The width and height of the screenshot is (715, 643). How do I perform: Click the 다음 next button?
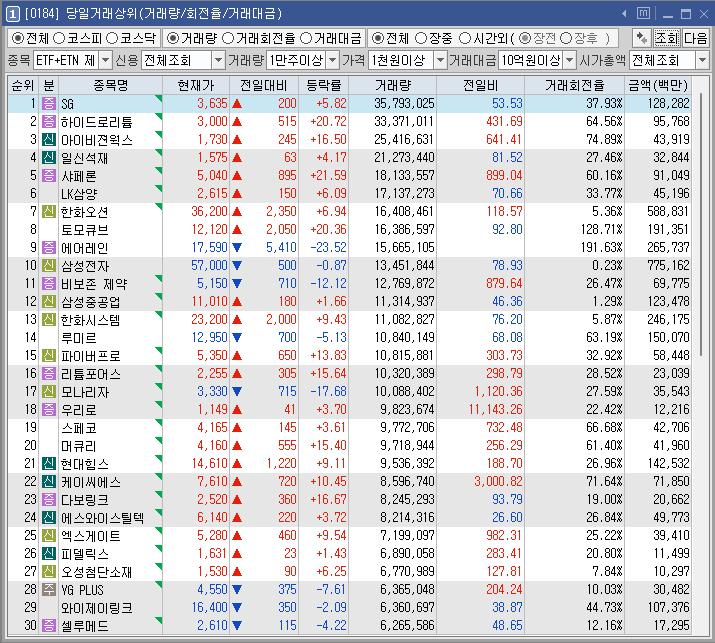695,38
